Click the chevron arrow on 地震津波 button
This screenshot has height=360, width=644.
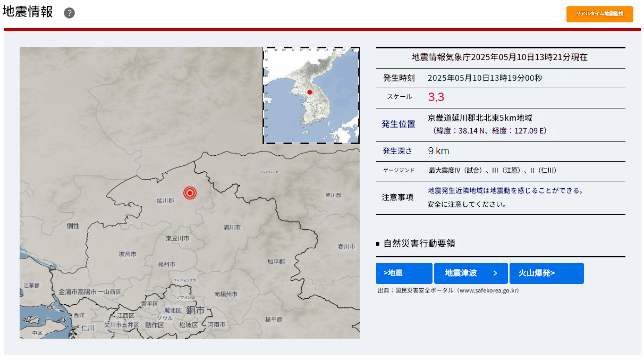tap(495, 273)
